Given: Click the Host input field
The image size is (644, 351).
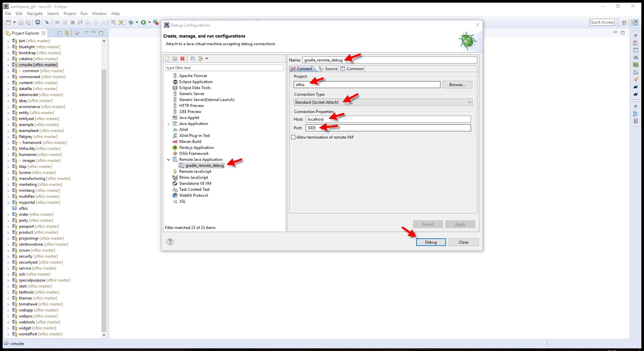Looking at the screenshot, I should pyautogui.click(x=388, y=119).
